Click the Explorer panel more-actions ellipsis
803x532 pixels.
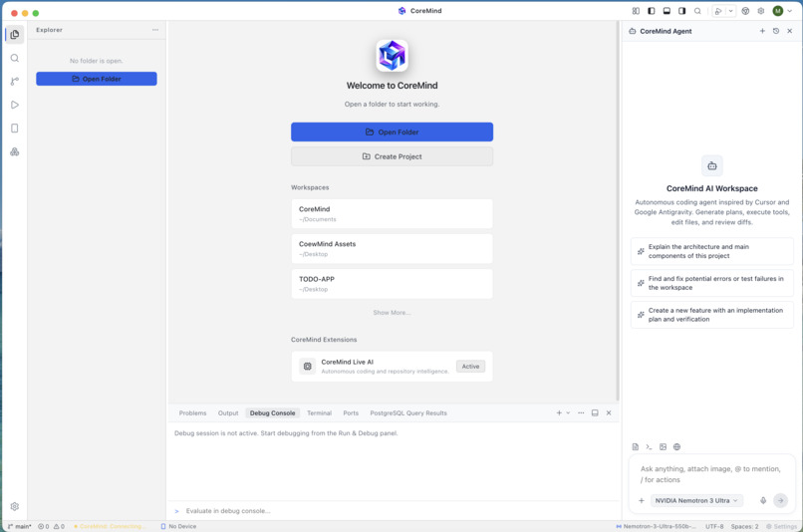[155, 30]
